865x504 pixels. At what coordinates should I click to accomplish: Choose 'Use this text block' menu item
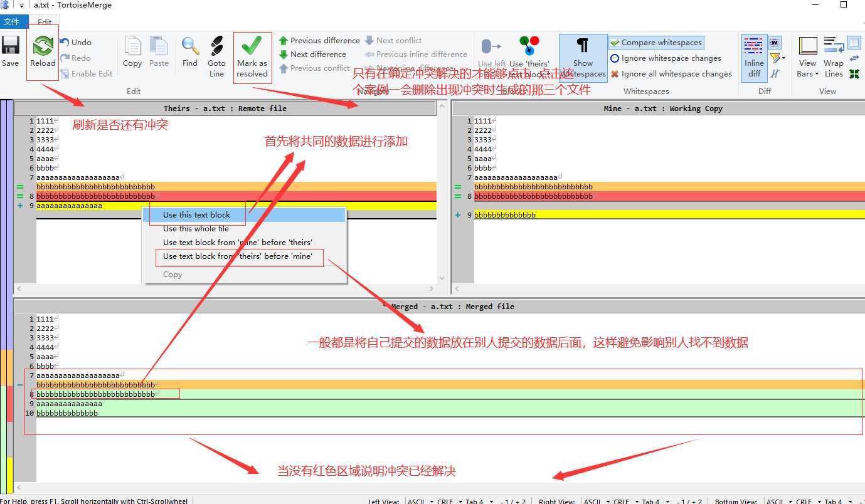244,215
